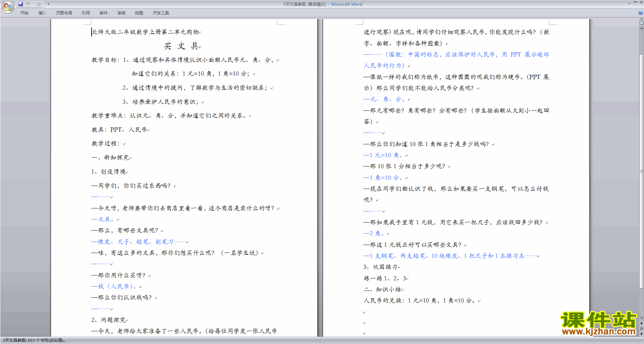Click the split handle above the ruler icon

pyautogui.click(x=641, y=19)
